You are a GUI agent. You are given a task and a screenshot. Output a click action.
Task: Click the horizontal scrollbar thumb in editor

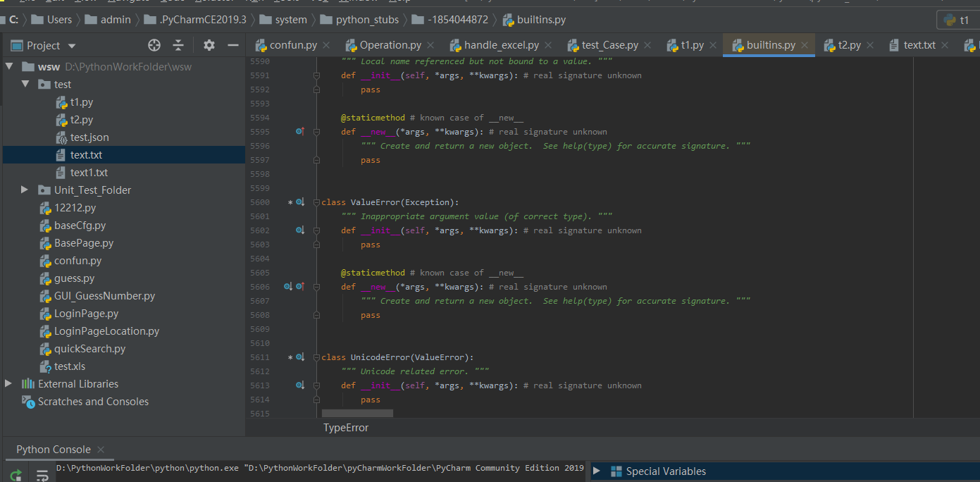click(357, 413)
